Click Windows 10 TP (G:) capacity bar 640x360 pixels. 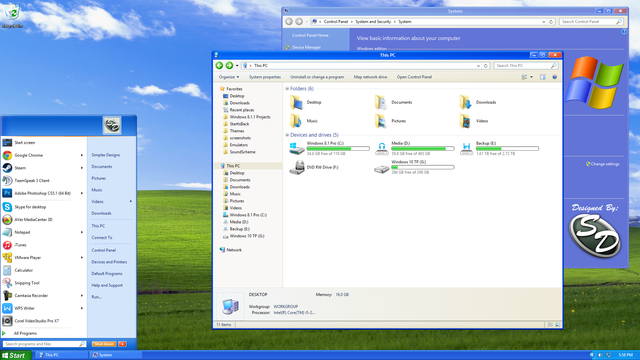(422, 167)
